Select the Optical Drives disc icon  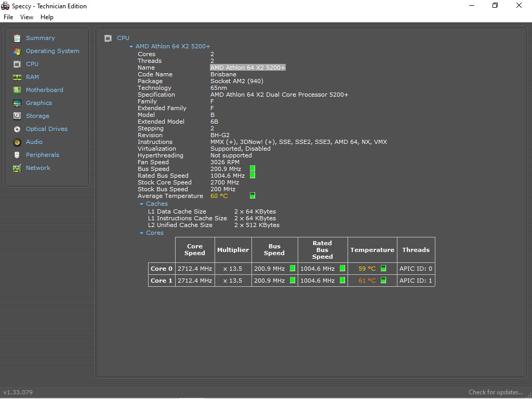pyautogui.click(x=17, y=129)
